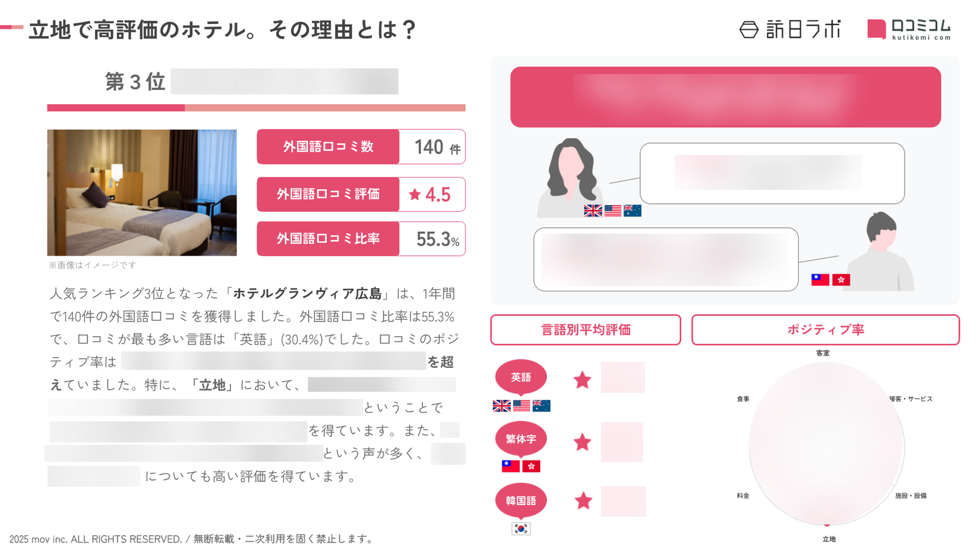Click the star next to 英語 rating
The width and height of the screenshot is (980, 551).
(582, 380)
